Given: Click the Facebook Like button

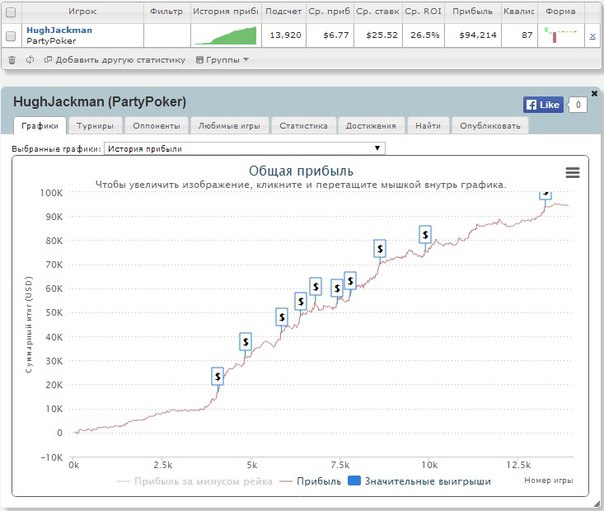Looking at the screenshot, I should [543, 104].
